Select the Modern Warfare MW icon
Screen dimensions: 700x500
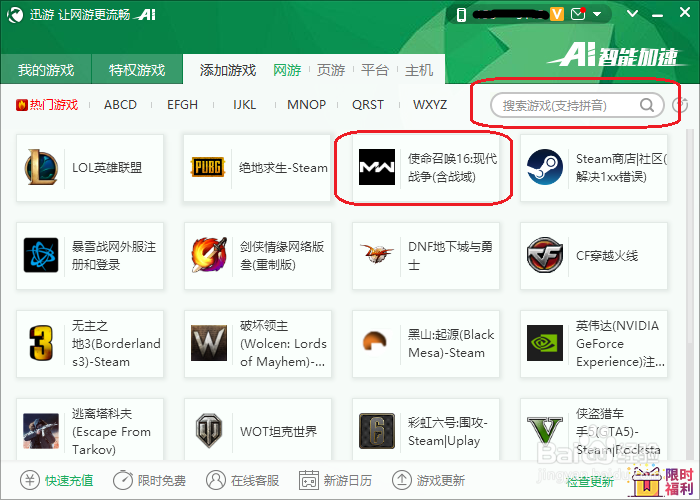point(377,167)
